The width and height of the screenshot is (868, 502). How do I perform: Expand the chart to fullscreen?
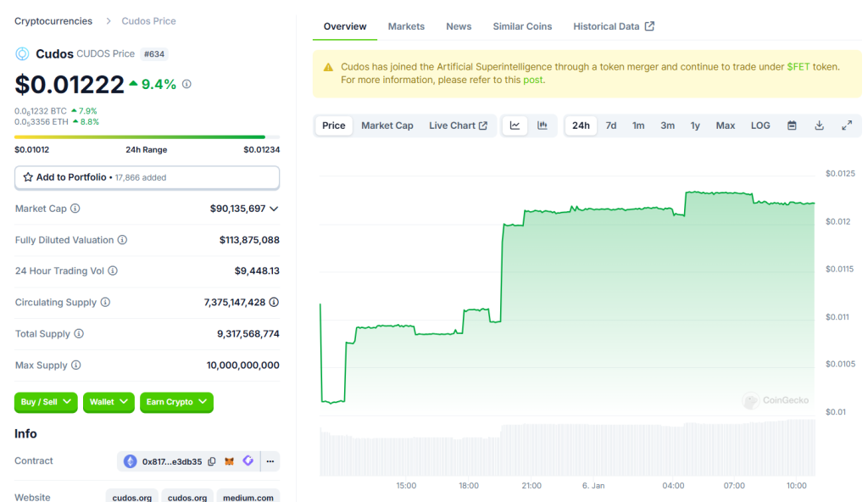846,126
